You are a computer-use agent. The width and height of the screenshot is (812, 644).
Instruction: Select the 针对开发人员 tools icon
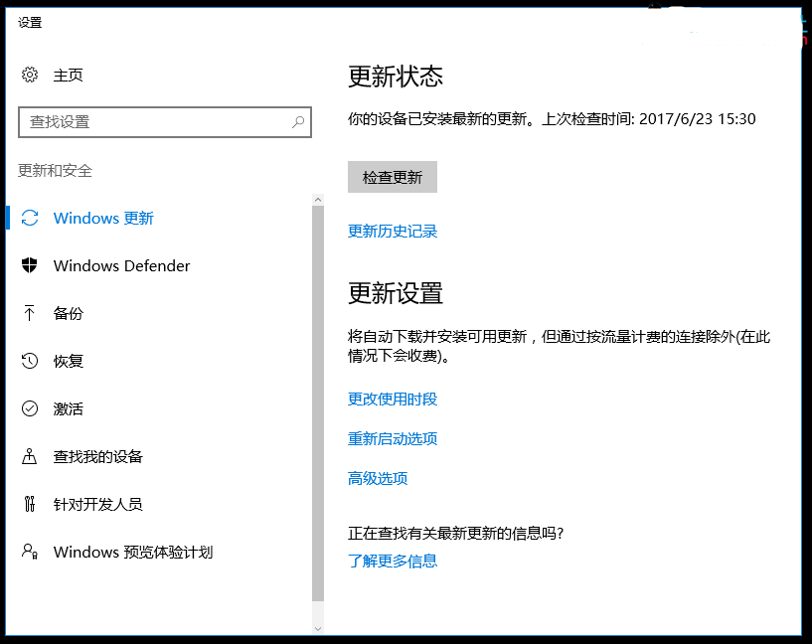tap(29, 504)
